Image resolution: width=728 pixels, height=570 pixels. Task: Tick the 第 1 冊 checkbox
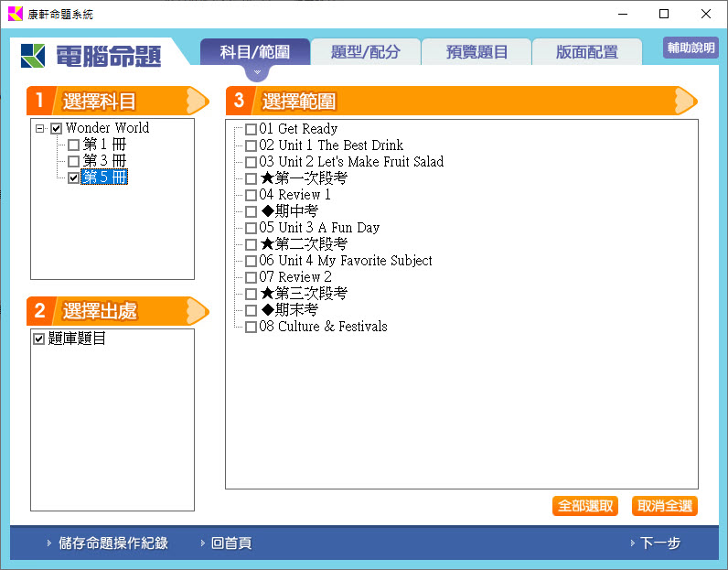pos(73,145)
